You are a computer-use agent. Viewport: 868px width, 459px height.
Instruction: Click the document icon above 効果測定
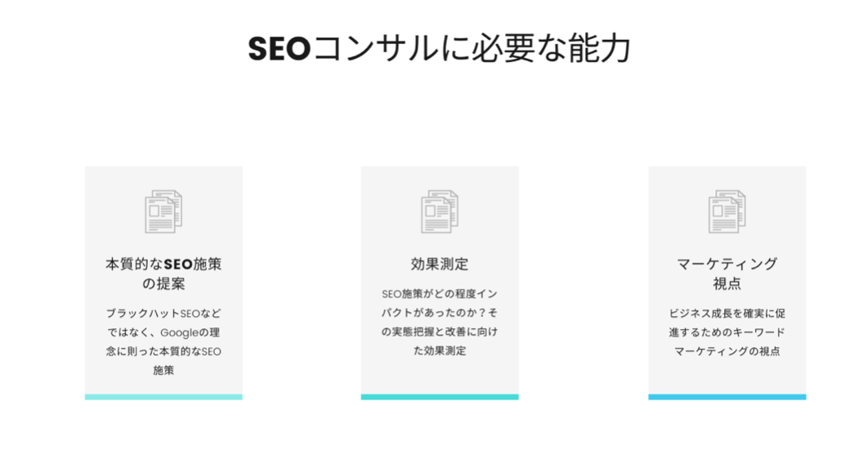pyautogui.click(x=440, y=212)
